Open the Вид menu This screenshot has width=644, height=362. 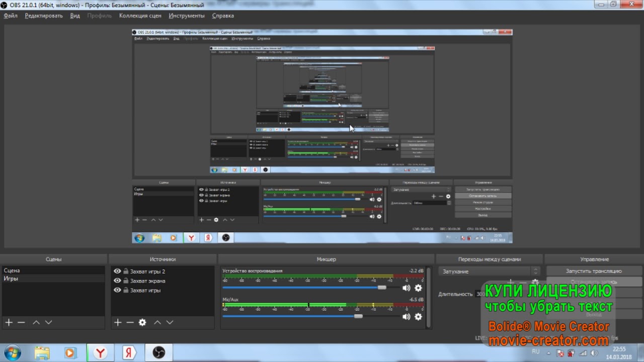click(x=75, y=16)
